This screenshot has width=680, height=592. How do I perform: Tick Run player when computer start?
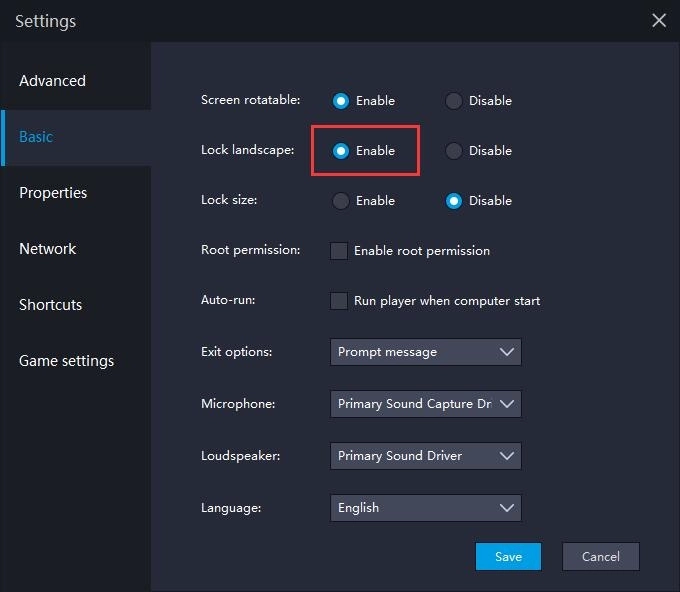click(x=339, y=301)
